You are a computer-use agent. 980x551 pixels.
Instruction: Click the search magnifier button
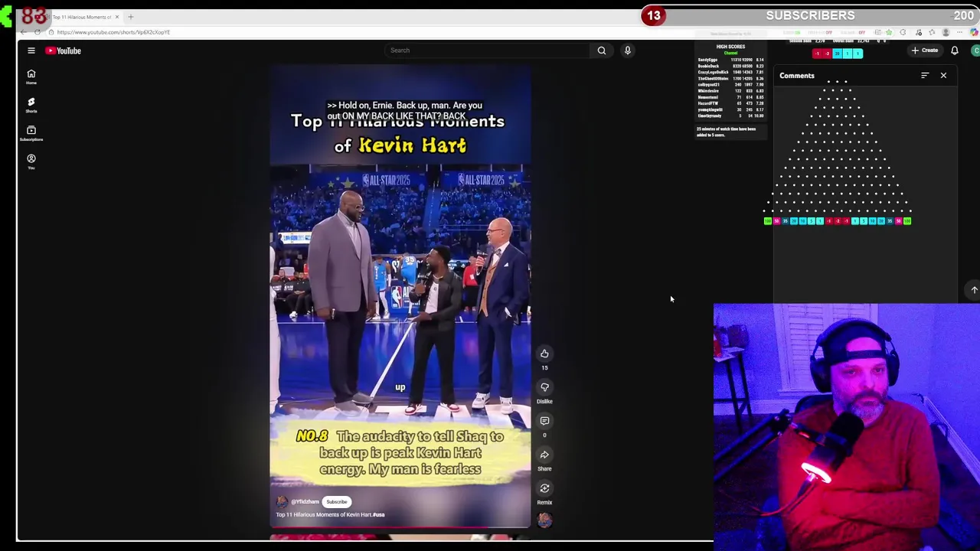pyautogui.click(x=602, y=51)
